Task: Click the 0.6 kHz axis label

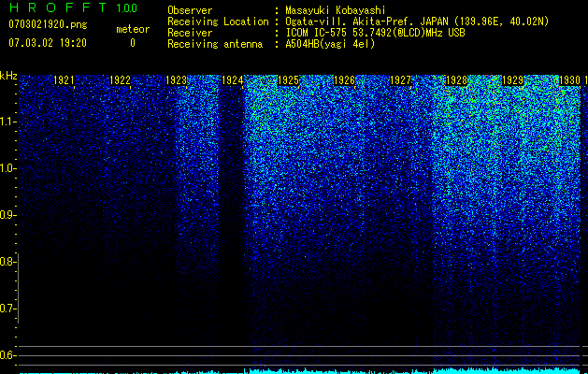Action: tap(7, 355)
